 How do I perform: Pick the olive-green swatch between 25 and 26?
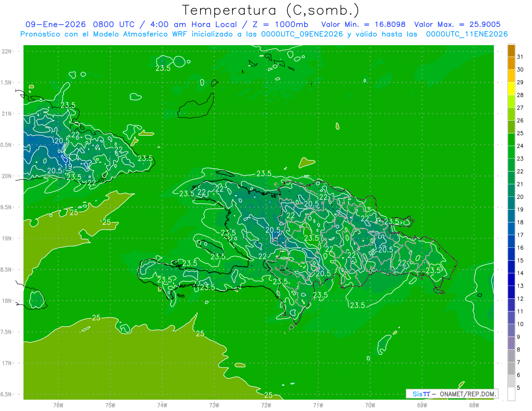pos(511,127)
